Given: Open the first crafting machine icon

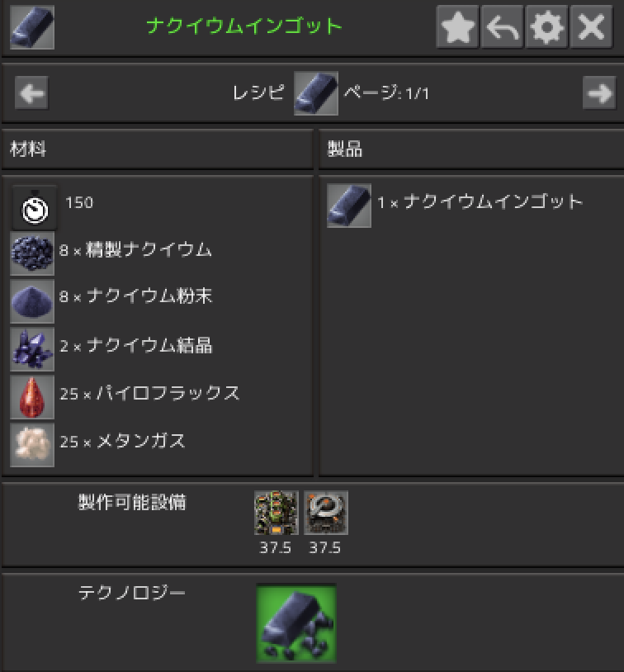Looking at the screenshot, I should tap(277, 513).
